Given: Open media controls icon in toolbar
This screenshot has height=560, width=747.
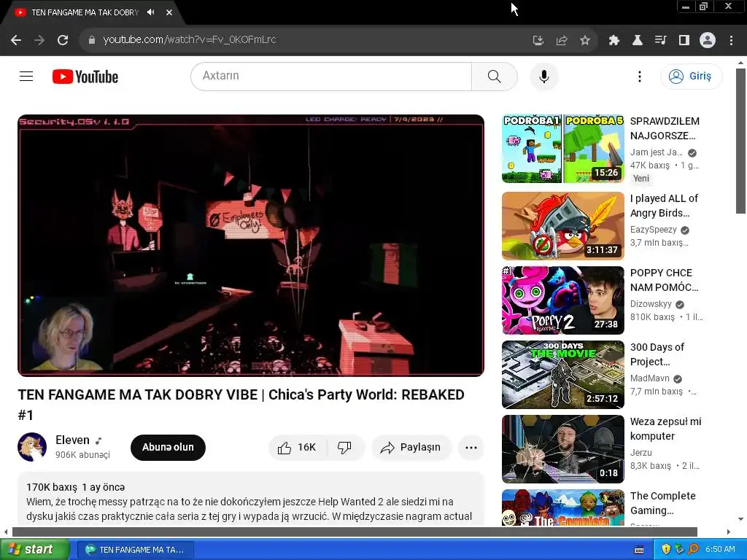Looking at the screenshot, I should [x=660, y=40].
